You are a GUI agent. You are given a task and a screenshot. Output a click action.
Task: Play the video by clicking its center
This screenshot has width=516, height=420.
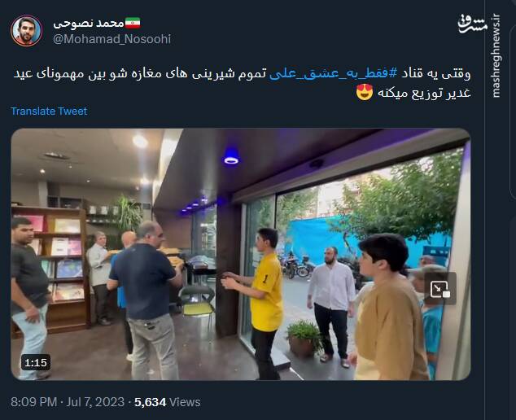click(x=241, y=254)
